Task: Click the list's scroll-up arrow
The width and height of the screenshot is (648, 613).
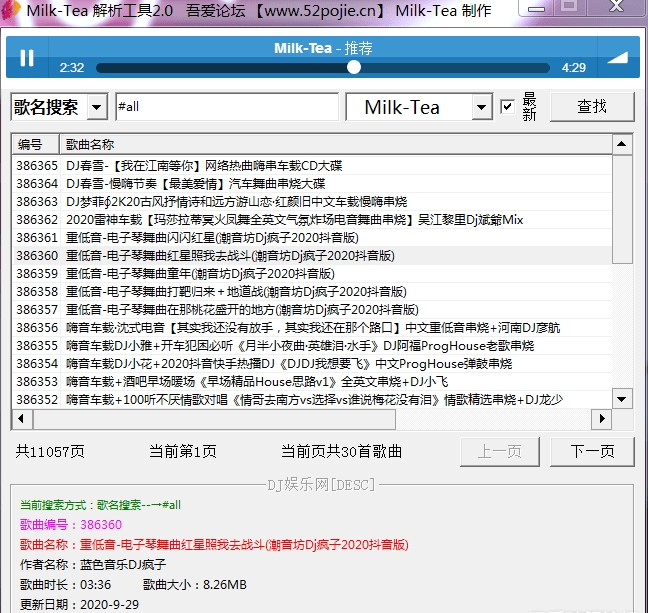Action: pos(622,143)
